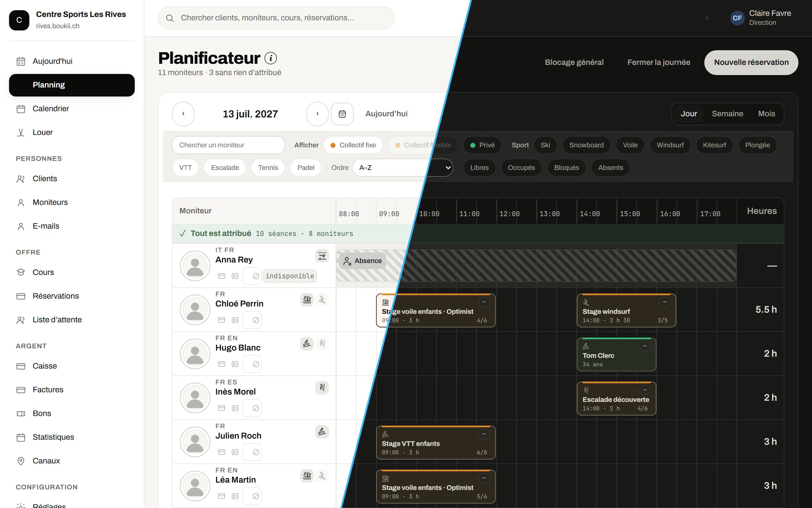Open Calendrier in sidebar
The image size is (812, 508).
point(72,109)
